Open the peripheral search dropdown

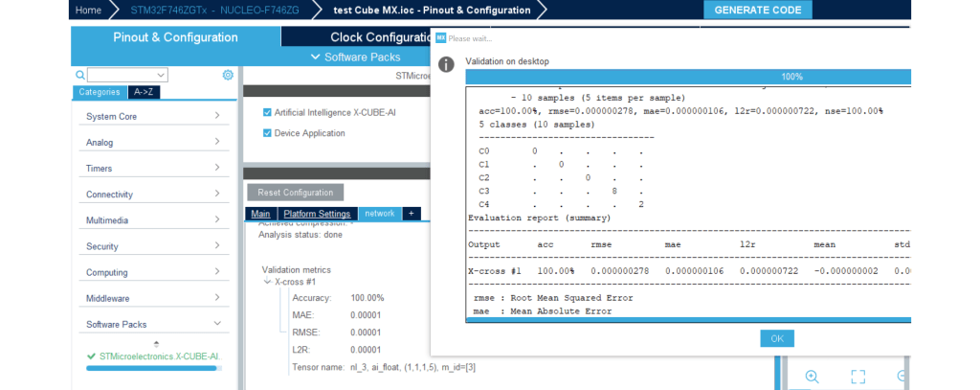pyautogui.click(x=160, y=75)
